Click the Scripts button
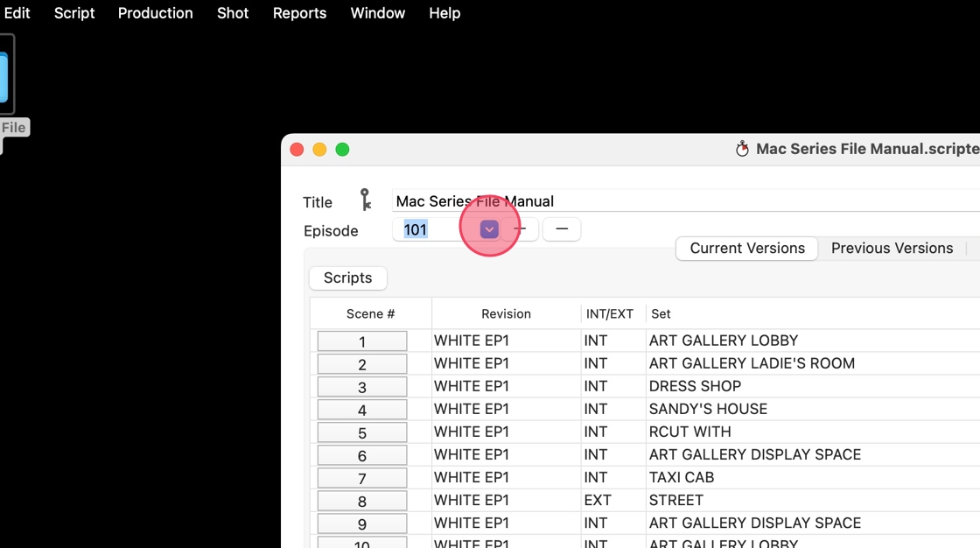This screenshot has height=548, width=980. click(x=348, y=278)
